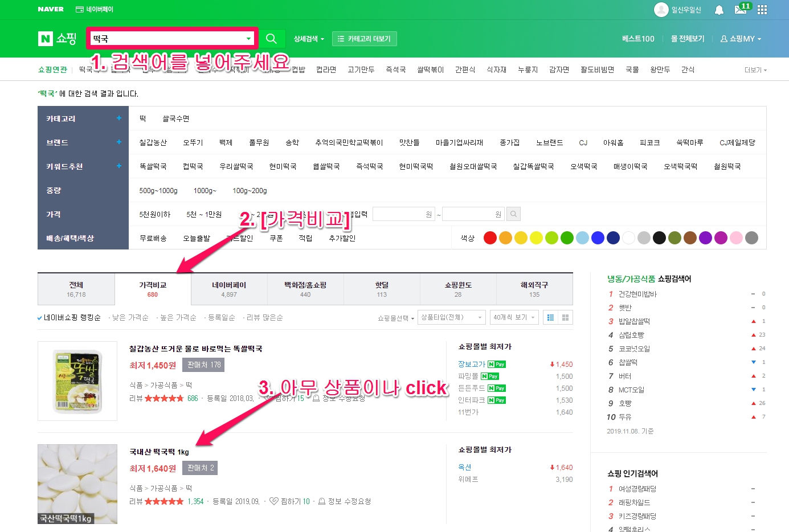Click the 일신우일신 user name
Viewport: 789px width, 532px height.
tap(686, 10)
